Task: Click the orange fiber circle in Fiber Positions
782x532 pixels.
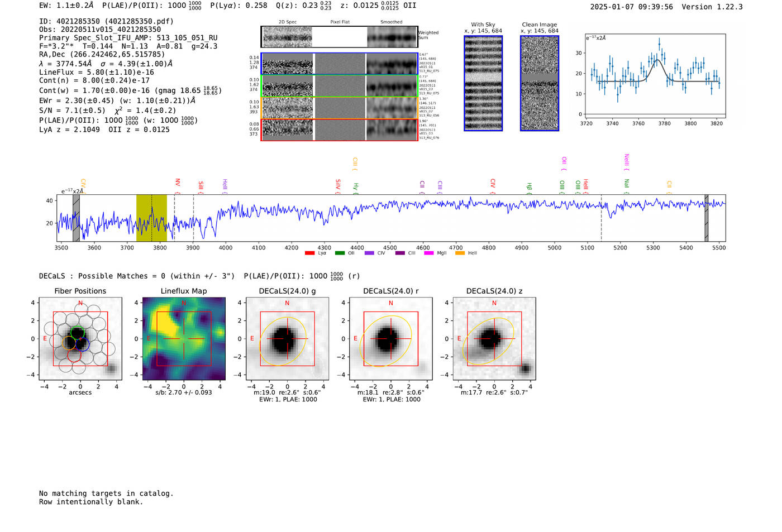Action: (69, 343)
